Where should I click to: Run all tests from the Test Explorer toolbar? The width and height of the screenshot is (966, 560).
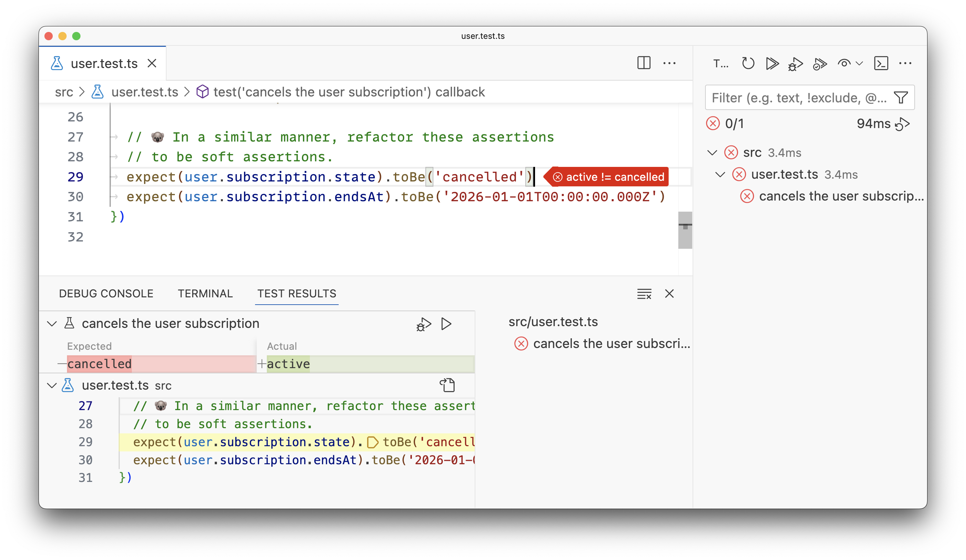772,64
